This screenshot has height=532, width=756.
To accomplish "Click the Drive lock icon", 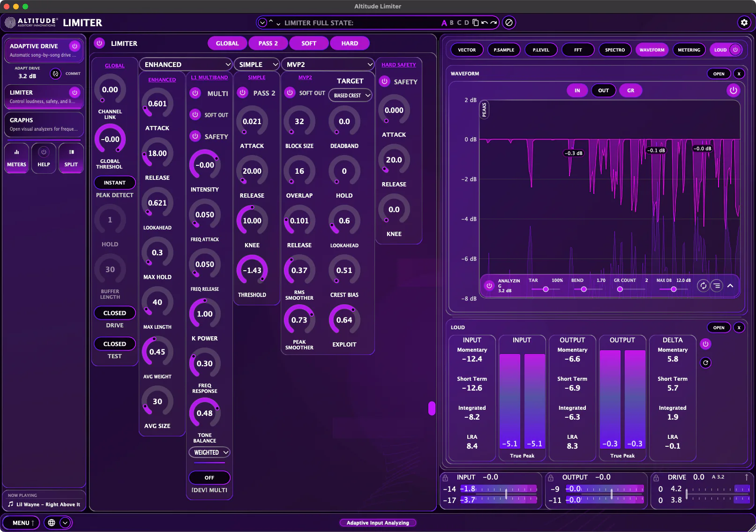I will pyautogui.click(x=656, y=478).
